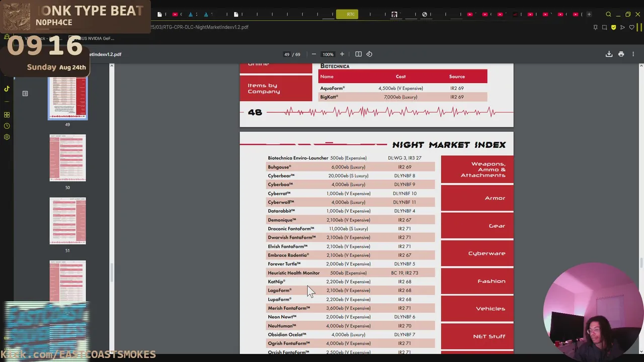Click the Cost column header
Viewport: 644px width, 362px height.
(x=400, y=76)
